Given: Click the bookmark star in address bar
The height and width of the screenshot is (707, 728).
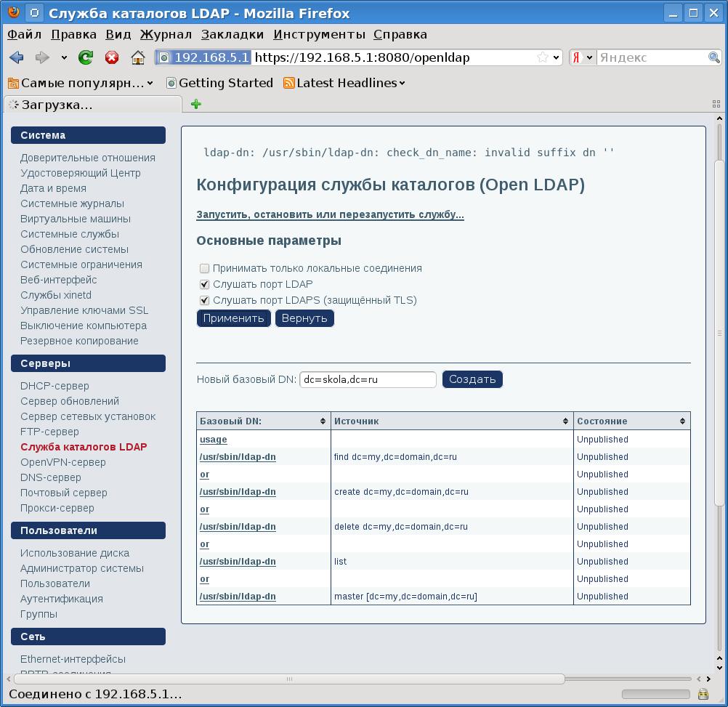Looking at the screenshot, I should [x=542, y=57].
